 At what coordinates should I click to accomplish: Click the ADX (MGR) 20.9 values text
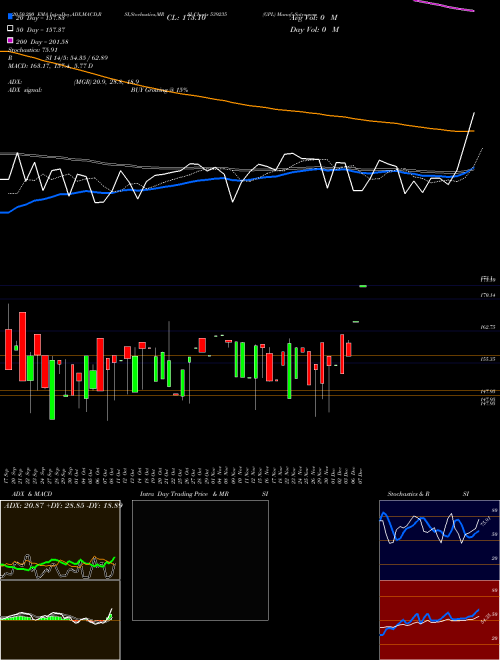pos(106,82)
